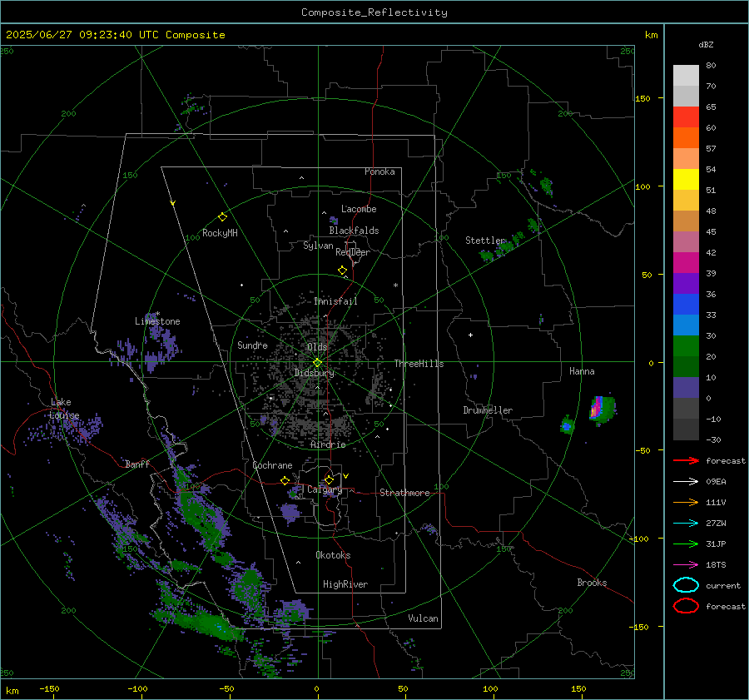Viewport: 749px width, 700px height.
Task: Click the Vulcan city label
Action: (424, 618)
